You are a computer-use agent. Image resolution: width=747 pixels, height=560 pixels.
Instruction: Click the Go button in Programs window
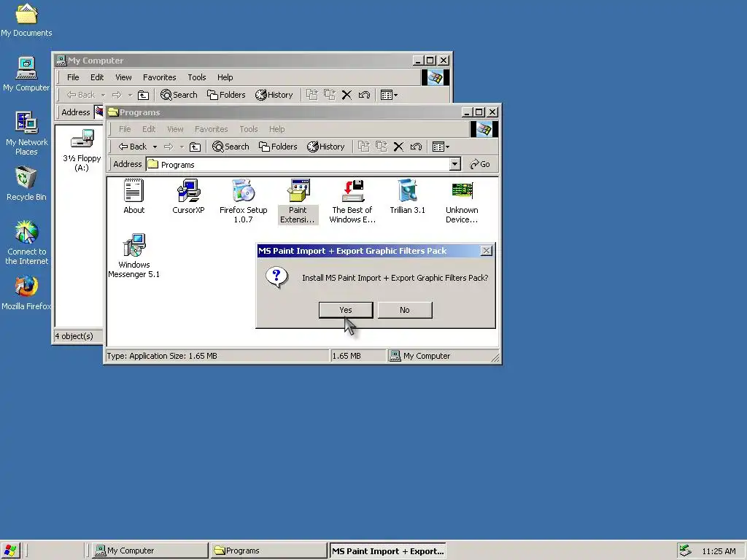click(480, 164)
